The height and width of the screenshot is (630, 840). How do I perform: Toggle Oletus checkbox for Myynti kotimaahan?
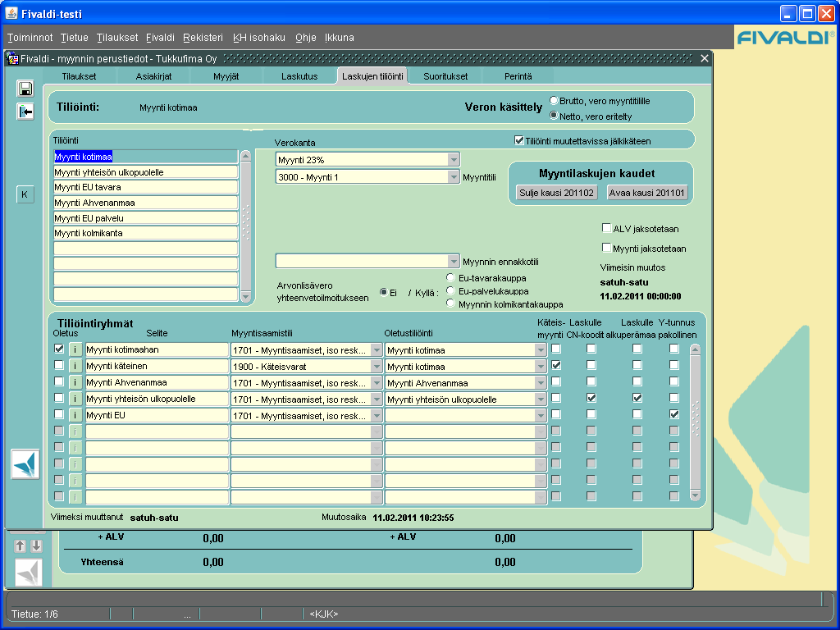click(59, 349)
